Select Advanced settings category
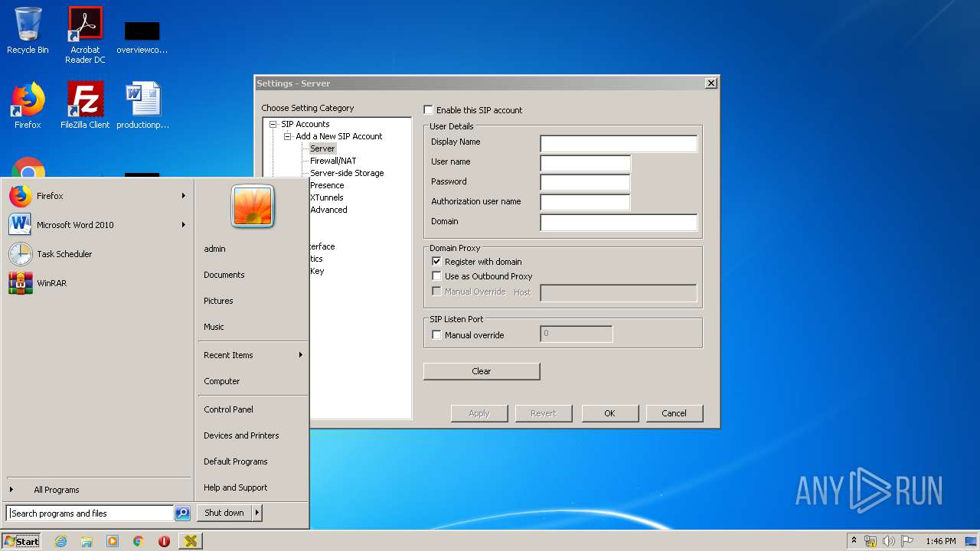Viewport: 980px width, 551px height. (x=328, y=210)
